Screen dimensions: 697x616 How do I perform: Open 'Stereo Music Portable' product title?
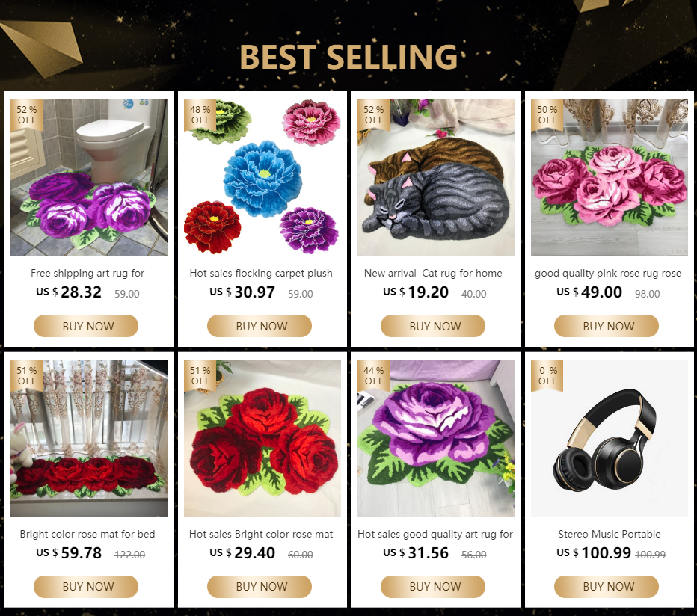(x=610, y=534)
